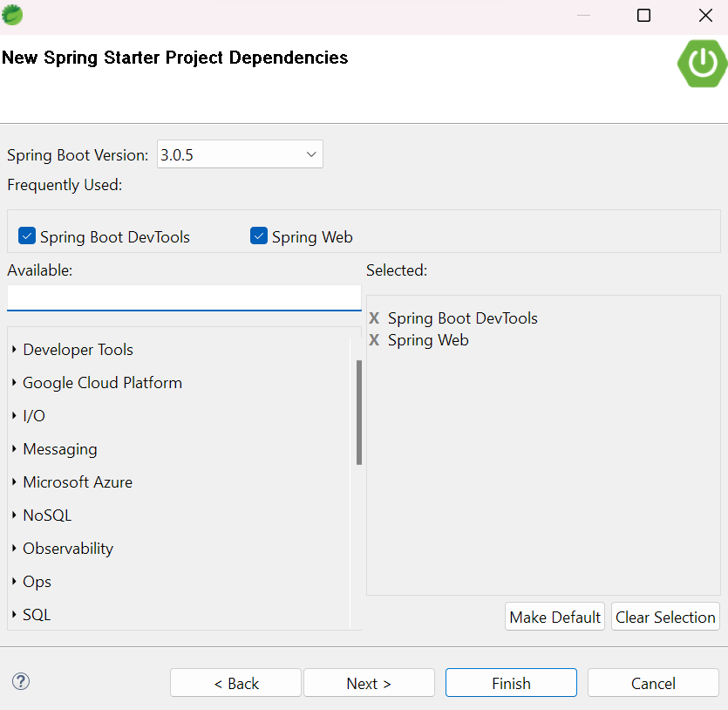Click the help question mark icon
Viewport: 728px width, 710px height.
(x=20, y=681)
